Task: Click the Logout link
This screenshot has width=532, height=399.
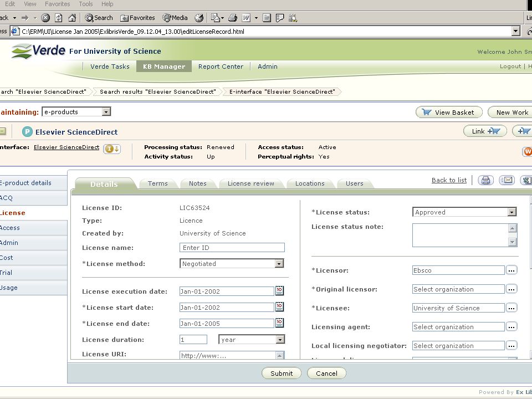Action: [510, 66]
